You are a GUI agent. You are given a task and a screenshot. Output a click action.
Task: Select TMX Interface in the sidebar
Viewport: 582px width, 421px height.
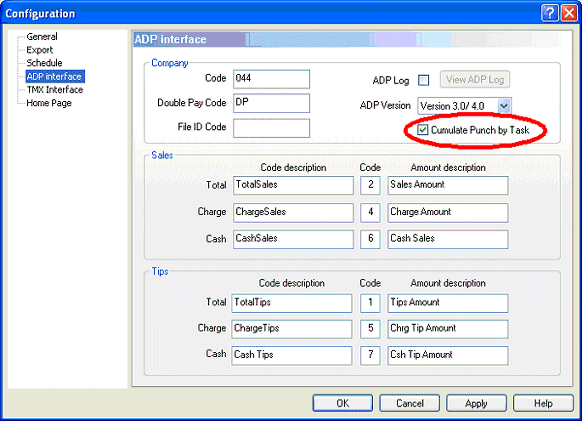click(x=55, y=90)
